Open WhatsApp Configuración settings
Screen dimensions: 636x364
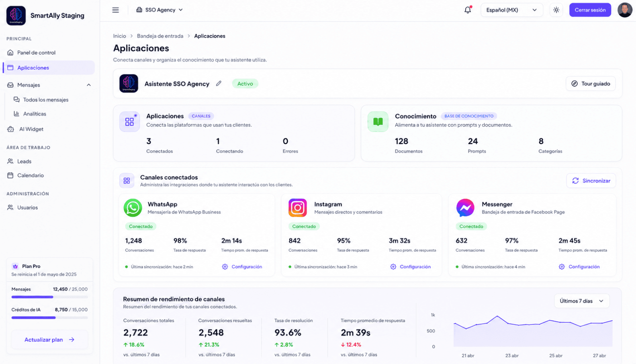pos(242,267)
